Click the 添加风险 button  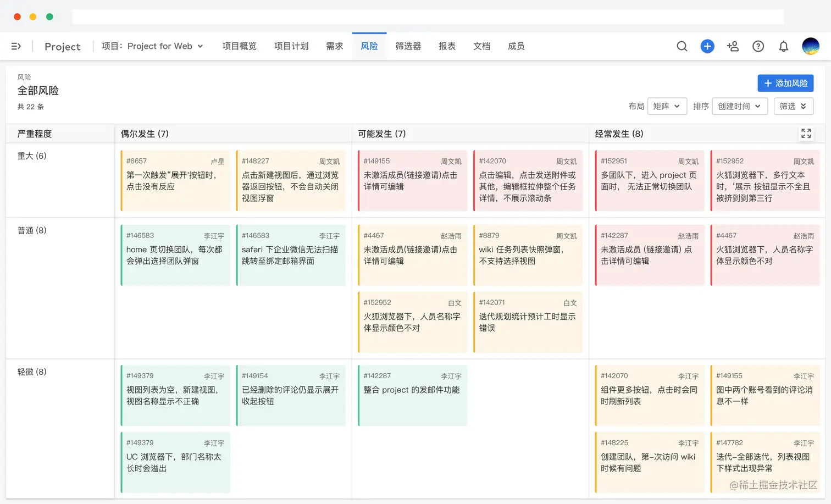[785, 83]
